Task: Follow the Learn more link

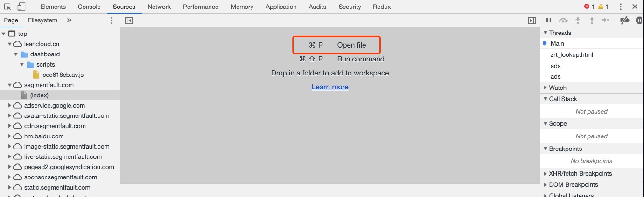Action: [330, 87]
